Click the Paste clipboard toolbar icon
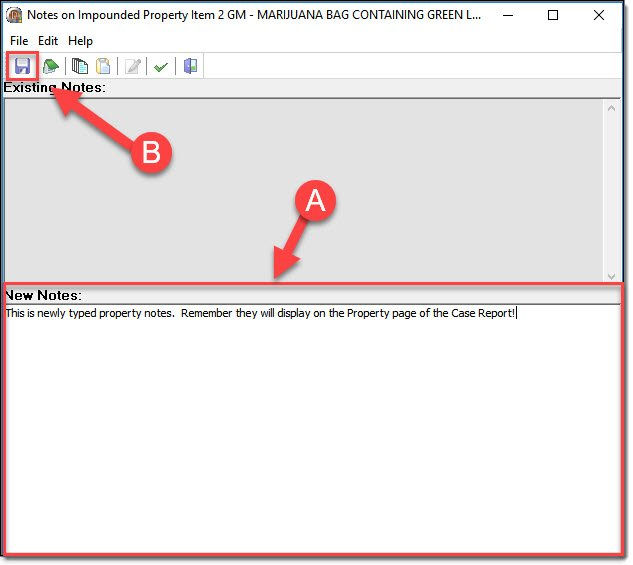This screenshot has height=565, width=633. coord(103,66)
